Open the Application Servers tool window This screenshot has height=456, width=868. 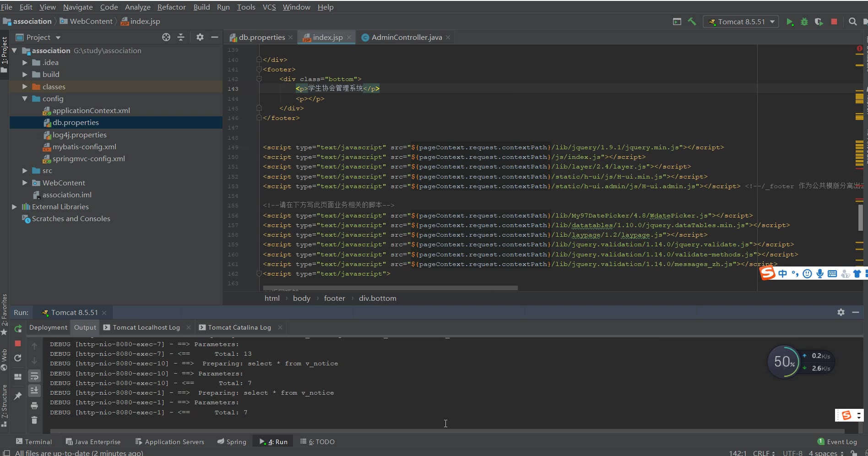point(170,442)
